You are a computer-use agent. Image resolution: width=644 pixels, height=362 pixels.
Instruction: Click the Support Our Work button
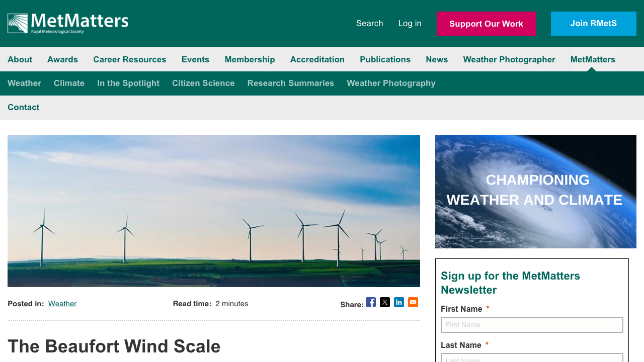(486, 24)
